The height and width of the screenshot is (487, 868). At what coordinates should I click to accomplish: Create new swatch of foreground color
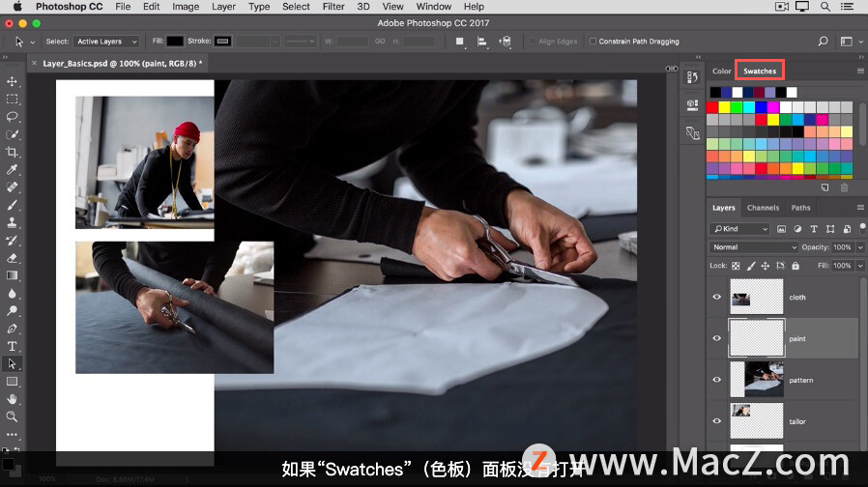[x=825, y=187]
